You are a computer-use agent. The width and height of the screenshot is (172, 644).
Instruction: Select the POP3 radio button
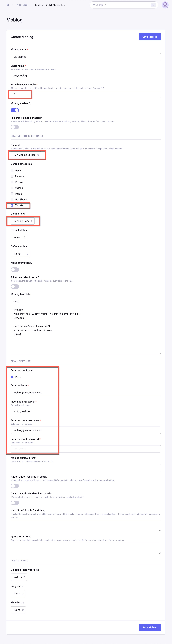coord(12,377)
